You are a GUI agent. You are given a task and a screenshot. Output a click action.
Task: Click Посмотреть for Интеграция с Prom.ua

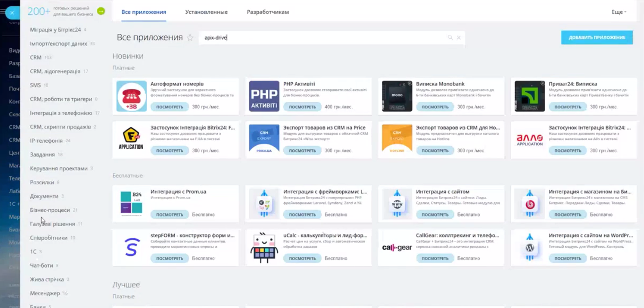pyautogui.click(x=170, y=214)
